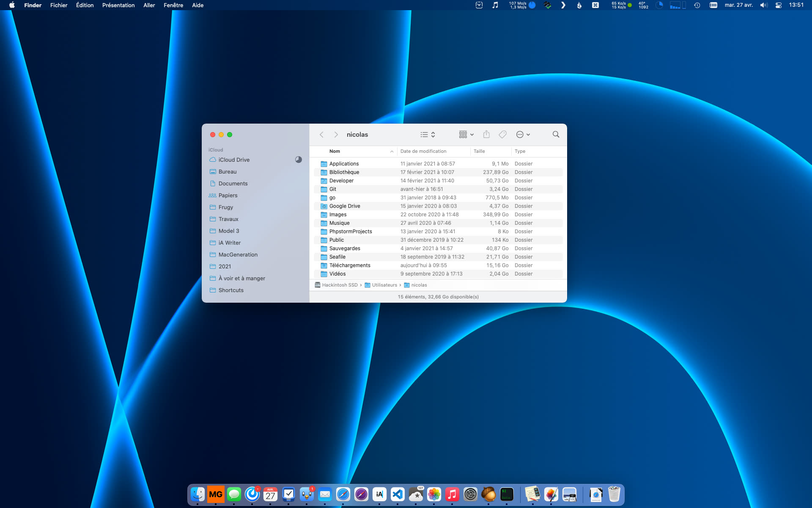Open Visual Studio Code from the Dock
The image size is (812, 508).
click(x=398, y=494)
